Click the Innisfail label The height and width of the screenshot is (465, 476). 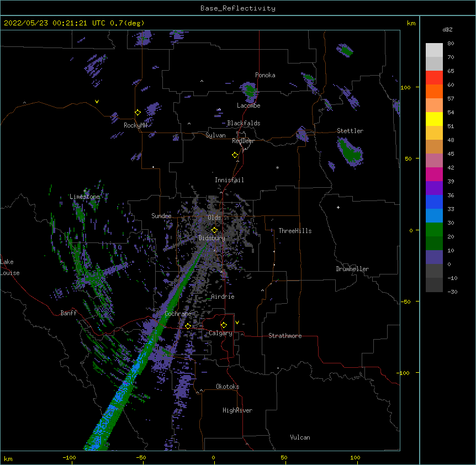229,180
